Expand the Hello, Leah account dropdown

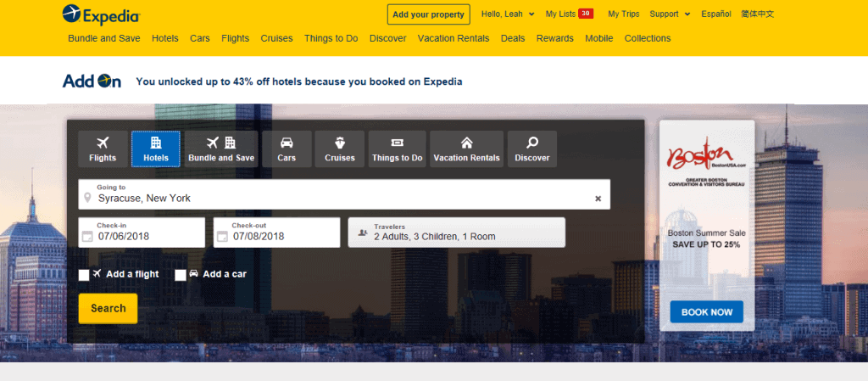(x=508, y=14)
